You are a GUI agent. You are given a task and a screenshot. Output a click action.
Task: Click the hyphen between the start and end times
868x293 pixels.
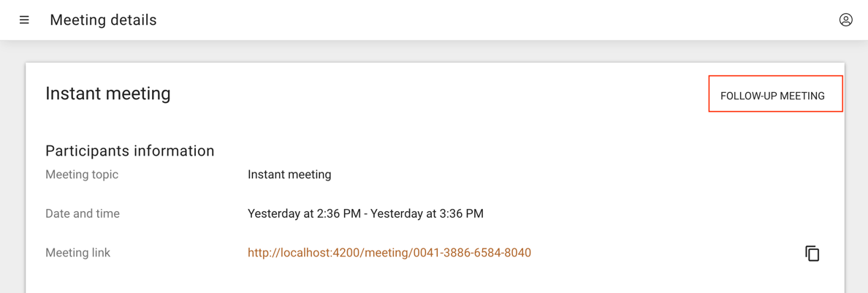[365, 213]
